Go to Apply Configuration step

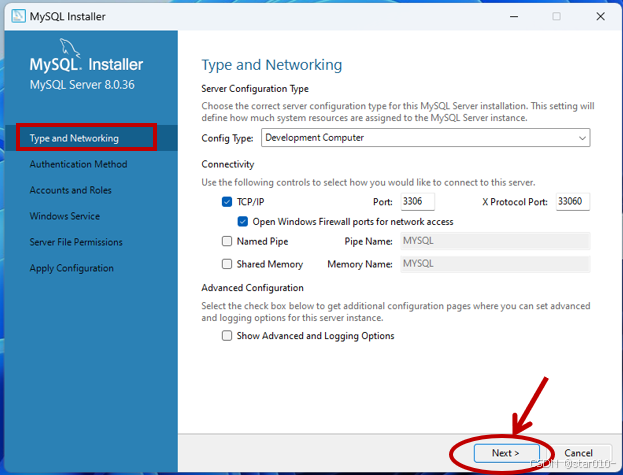(x=72, y=268)
